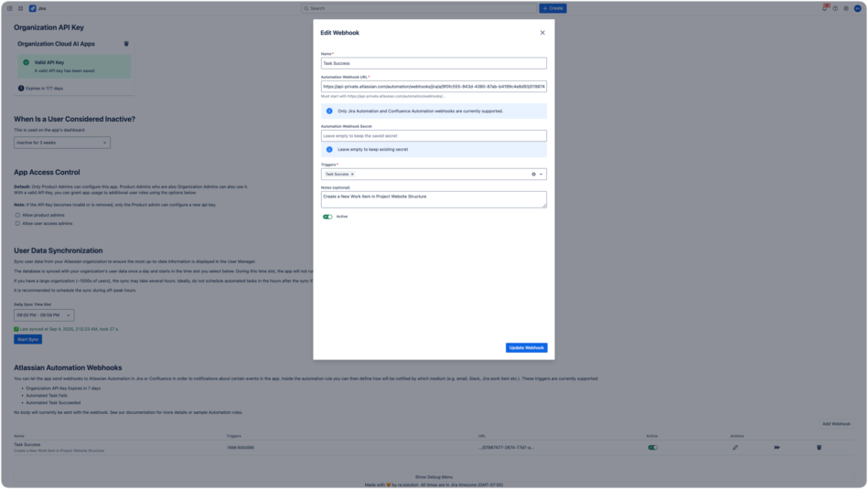
Task: Click the Create button
Action: coord(553,8)
